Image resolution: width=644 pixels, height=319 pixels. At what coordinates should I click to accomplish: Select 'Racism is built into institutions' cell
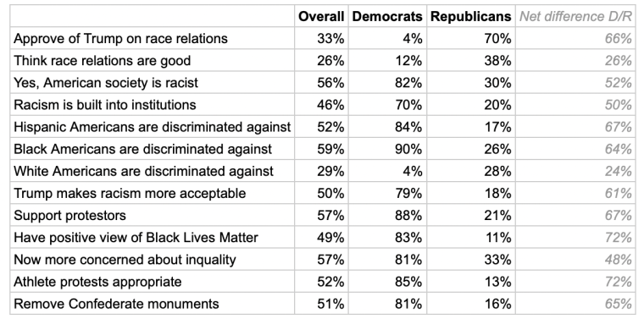pyautogui.click(x=105, y=105)
